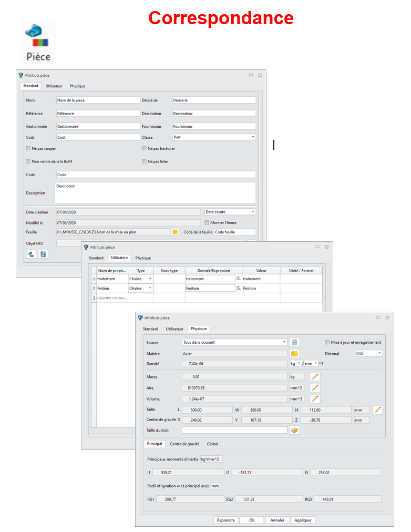Open the density mm unit dropdown

click(x=311, y=363)
